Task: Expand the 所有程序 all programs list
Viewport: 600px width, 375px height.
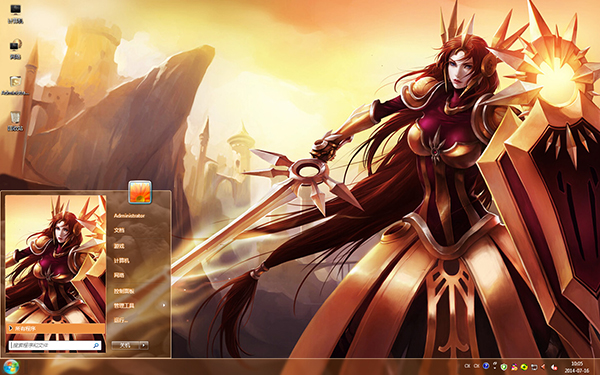Action: (x=56, y=328)
